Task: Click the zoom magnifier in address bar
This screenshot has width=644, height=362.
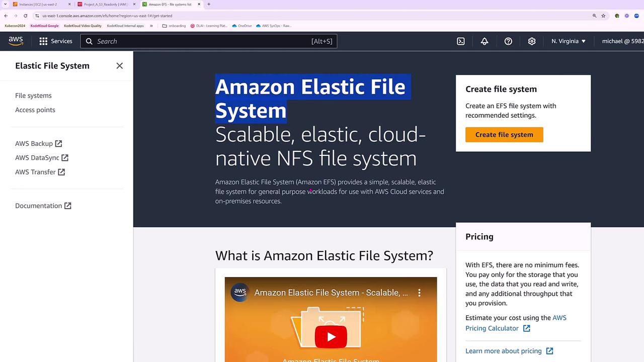Action: [x=594, y=16]
